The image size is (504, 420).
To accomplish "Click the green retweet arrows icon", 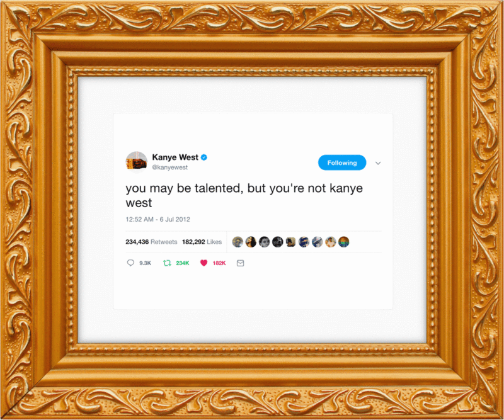I will coord(167,263).
